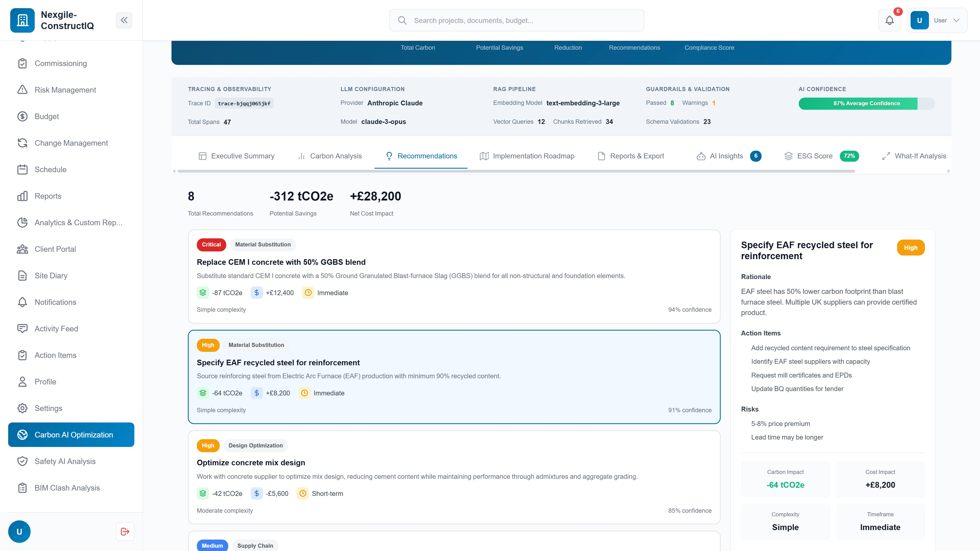
Task: Select the Optimize concrete mix design card
Action: [454, 477]
